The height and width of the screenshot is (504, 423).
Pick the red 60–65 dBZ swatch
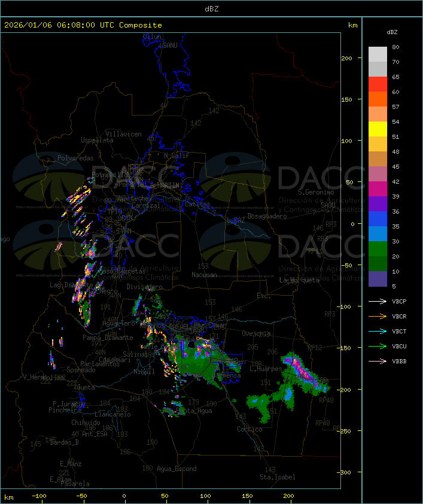coord(378,84)
